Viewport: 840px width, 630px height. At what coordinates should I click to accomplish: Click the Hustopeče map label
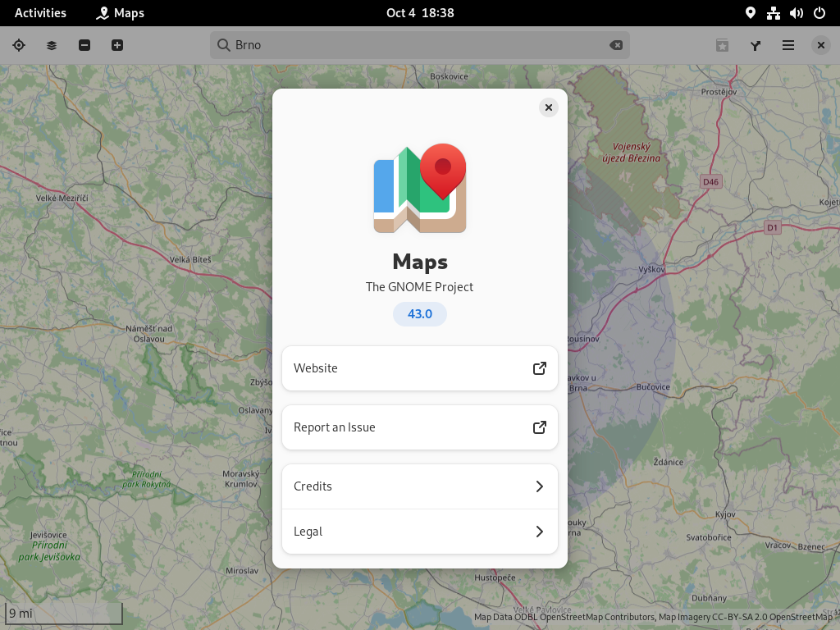495,577
